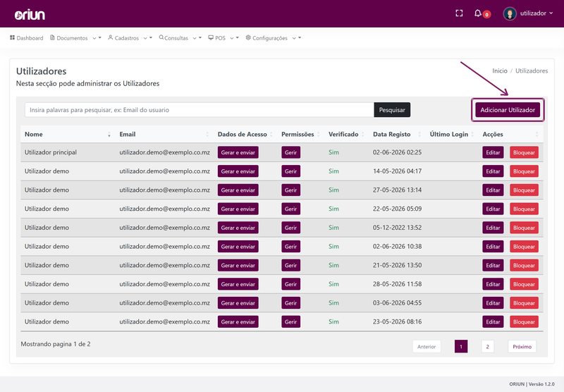The height and width of the screenshot is (392, 564).
Task: Click Anterior pagination button
Action: click(x=427, y=347)
